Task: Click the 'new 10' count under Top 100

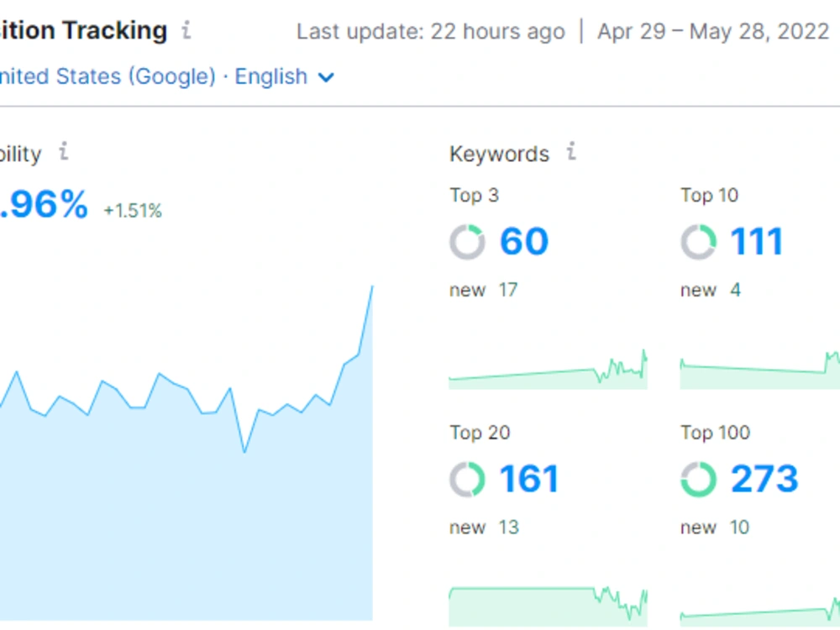Action: 715,528
